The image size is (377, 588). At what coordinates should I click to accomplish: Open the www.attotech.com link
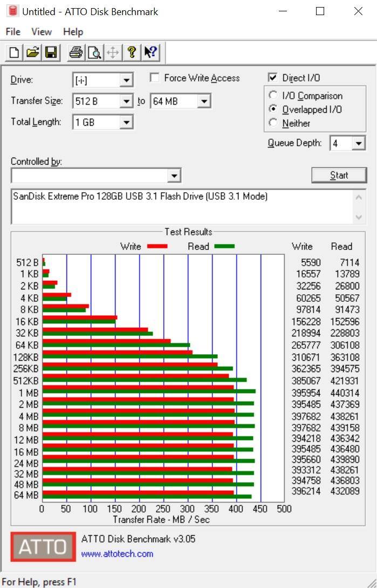pos(117,553)
